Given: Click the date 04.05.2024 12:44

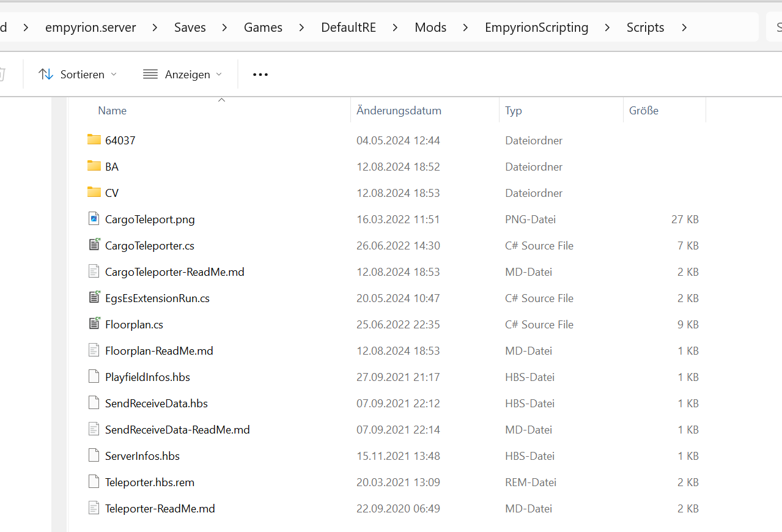Looking at the screenshot, I should 398,140.
